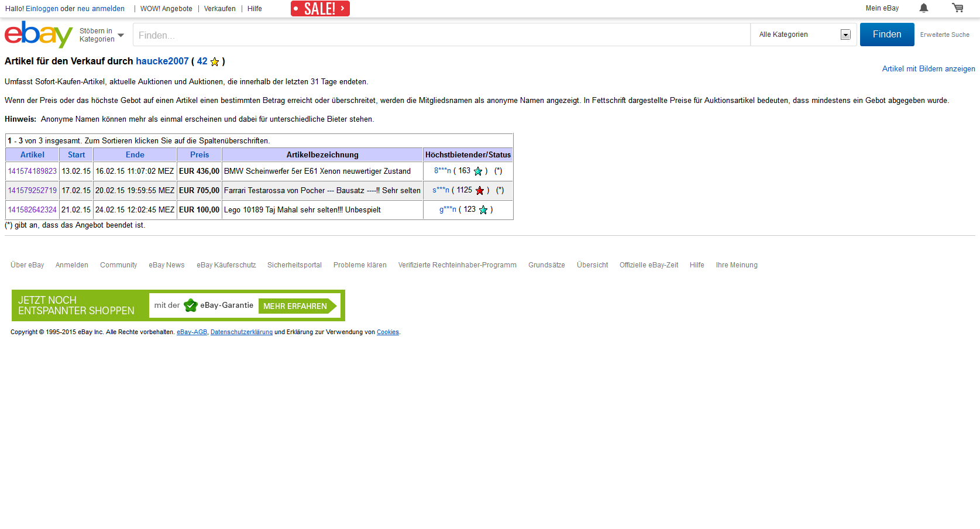Click MEHR ERFAHREN button in banner
The image size is (980, 529).
298,306
